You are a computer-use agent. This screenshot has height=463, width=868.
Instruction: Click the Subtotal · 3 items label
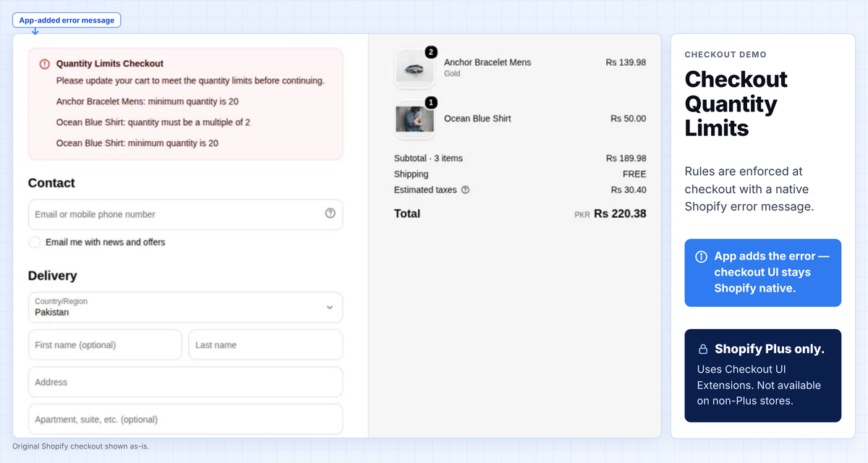click(428, 158)
